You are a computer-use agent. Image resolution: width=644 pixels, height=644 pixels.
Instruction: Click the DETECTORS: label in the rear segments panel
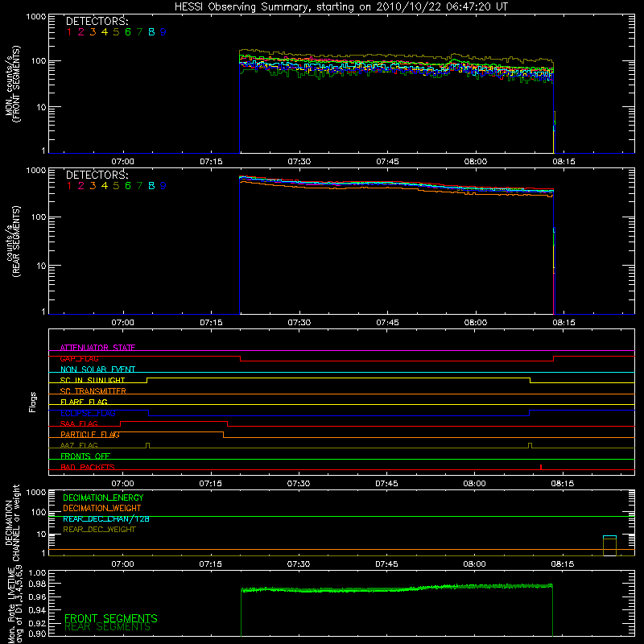pyautogui.click(x=97, y=175)
